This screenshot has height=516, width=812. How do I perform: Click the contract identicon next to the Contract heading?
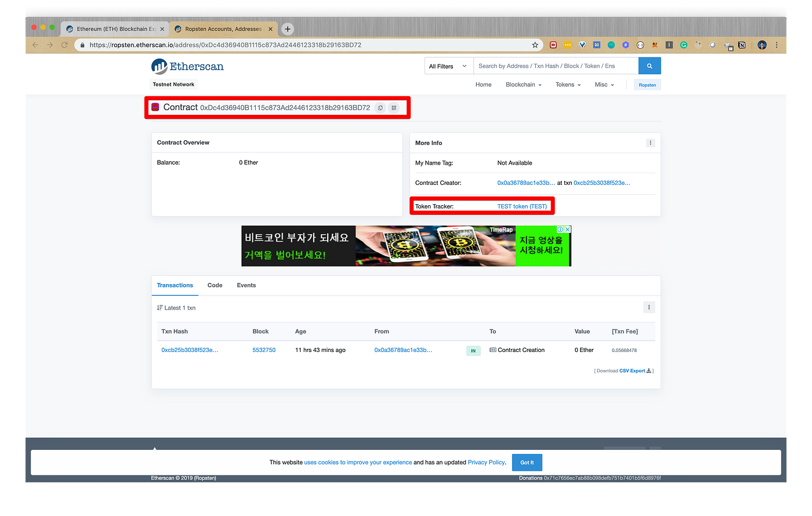point(155,107)
